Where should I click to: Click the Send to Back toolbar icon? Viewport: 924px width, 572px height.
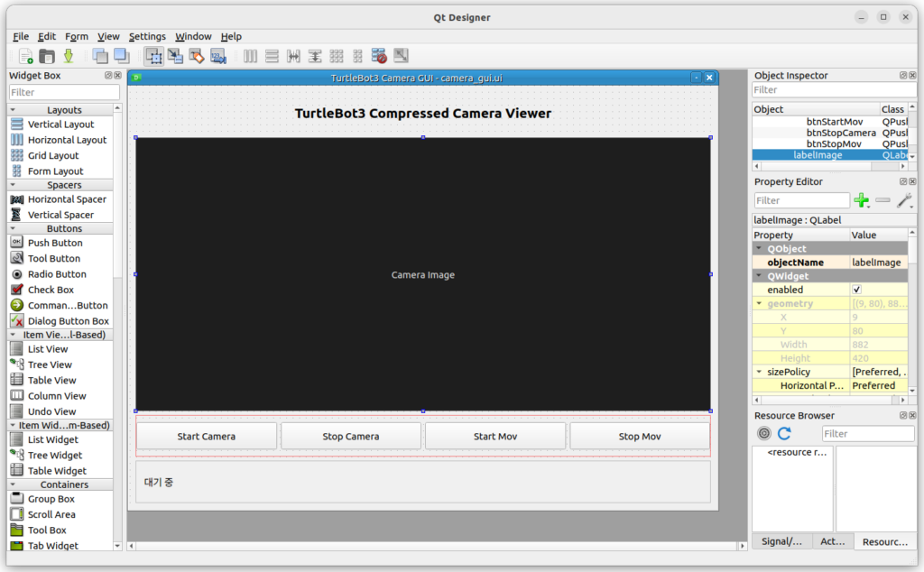pyautogui.click(x=100, y=56)
